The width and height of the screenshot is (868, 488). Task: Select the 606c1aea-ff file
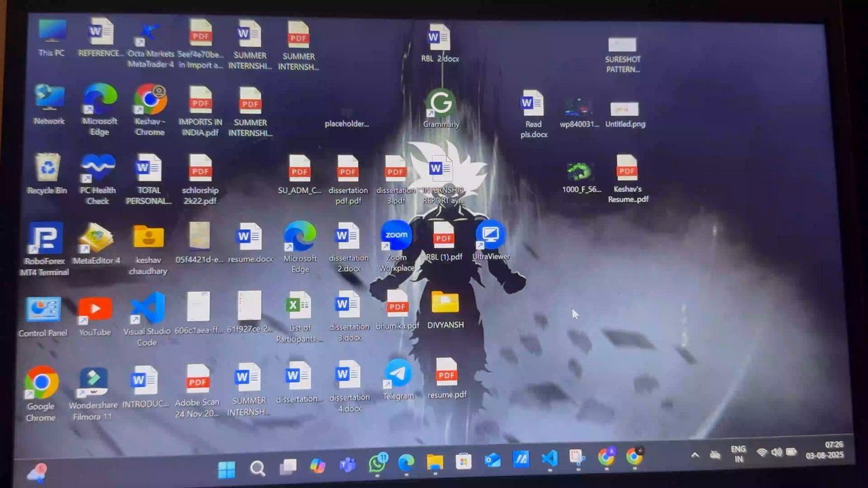pos(199,313)
